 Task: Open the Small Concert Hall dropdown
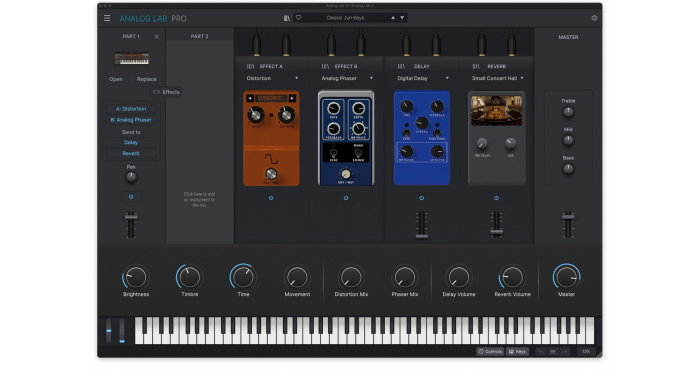(498, 78)
